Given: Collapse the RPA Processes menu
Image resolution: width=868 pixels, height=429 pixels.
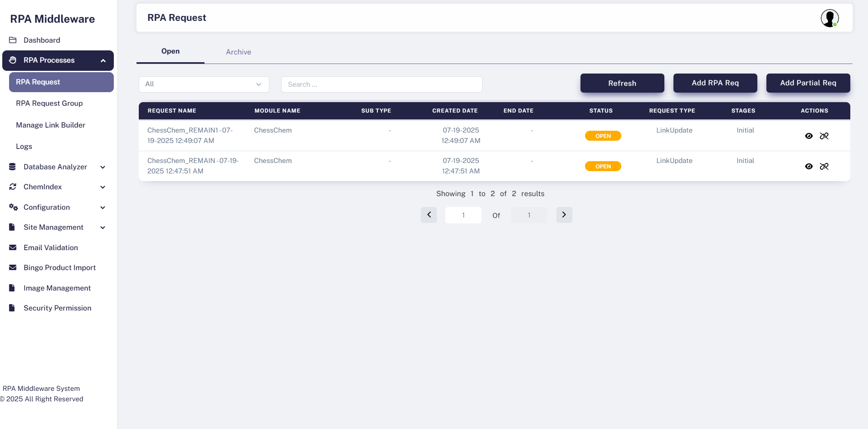Looking at the screenshot, I should [x=103, y=60].
